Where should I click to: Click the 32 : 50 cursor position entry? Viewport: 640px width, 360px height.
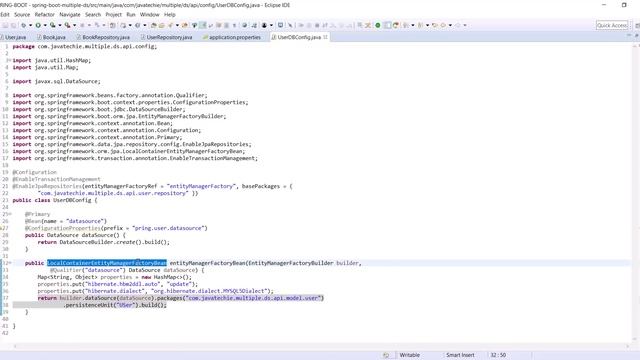tap(498, 355)
